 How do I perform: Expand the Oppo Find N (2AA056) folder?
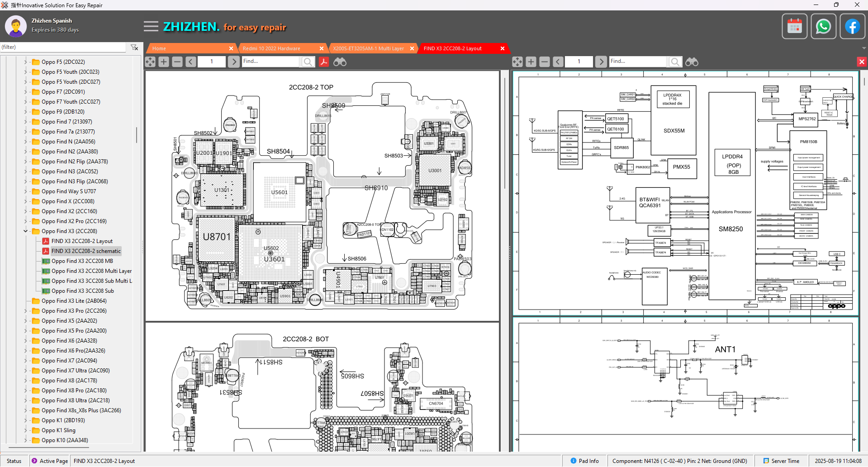pyautogui.click(x=26, y=142)
